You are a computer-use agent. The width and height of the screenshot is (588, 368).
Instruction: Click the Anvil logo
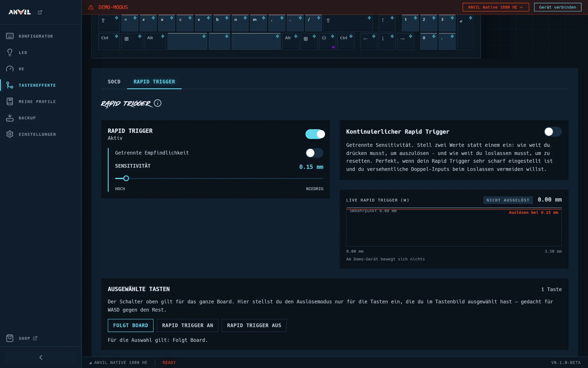pyautogui.click(x=20, y=12)
